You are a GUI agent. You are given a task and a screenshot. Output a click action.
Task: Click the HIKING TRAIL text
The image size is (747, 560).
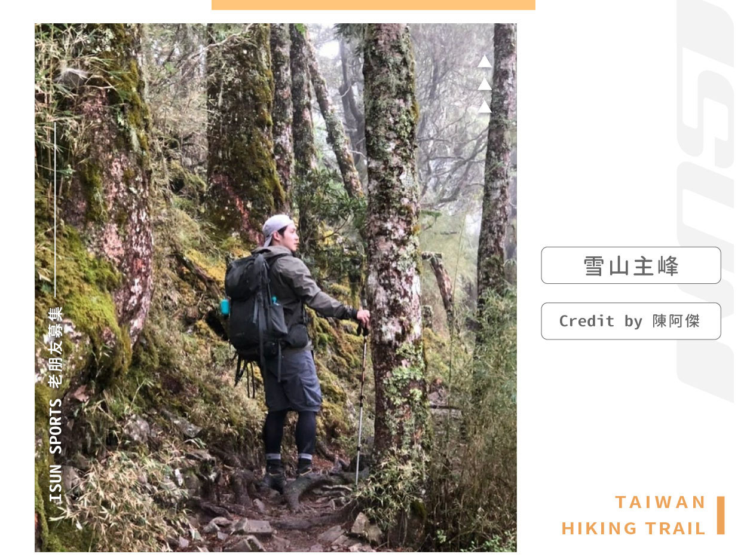click(634, 528)
